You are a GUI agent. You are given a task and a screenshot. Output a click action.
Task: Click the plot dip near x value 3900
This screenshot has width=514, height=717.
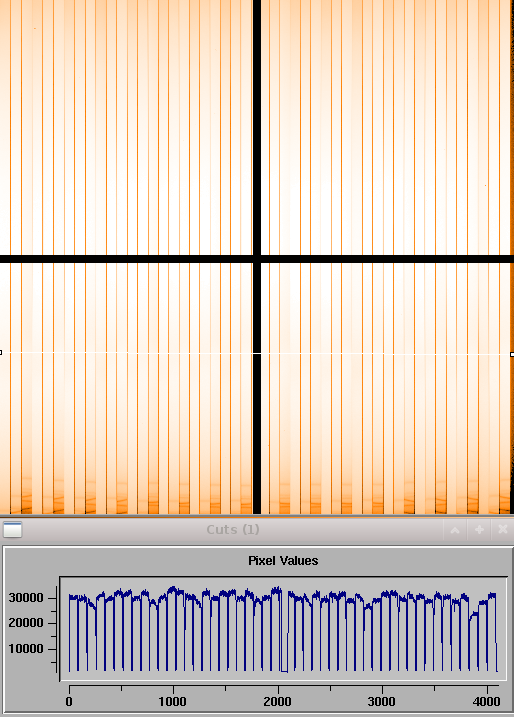pyautogui.click(x=474, y=615)
